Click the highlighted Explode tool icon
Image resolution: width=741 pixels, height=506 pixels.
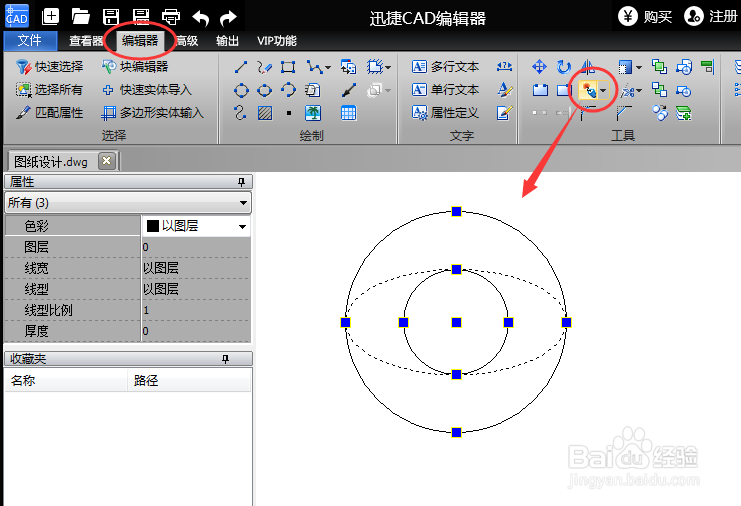pyautogui.click(x=588, y=90)
